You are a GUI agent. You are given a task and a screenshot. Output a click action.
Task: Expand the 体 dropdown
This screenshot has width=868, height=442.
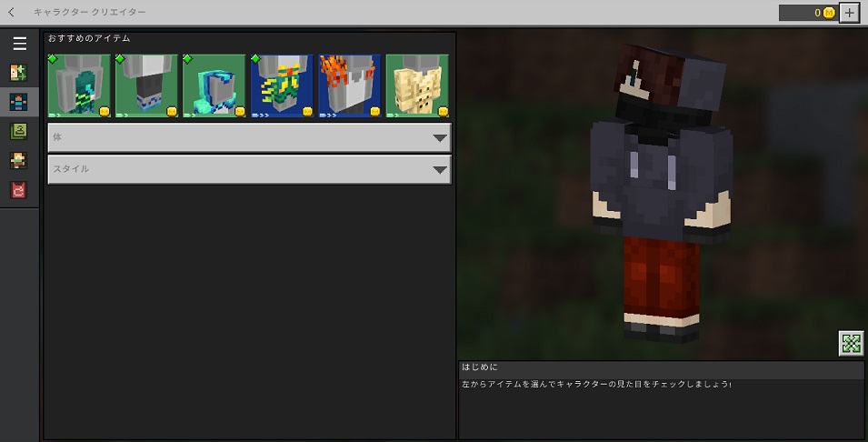[x=250, y=137]
